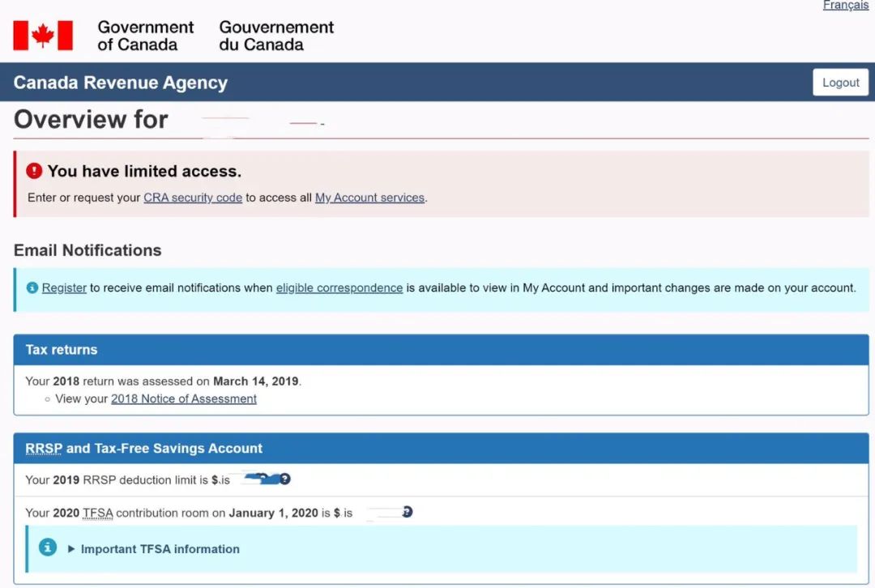875x588 pixels.
Task: Click the info icon beside Important TFSA information
Action: 47,547
